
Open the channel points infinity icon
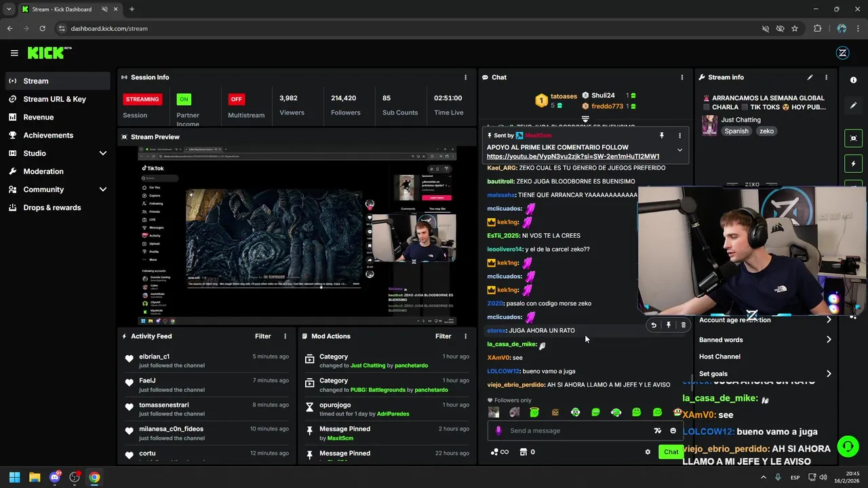click(x=499, y=452)
